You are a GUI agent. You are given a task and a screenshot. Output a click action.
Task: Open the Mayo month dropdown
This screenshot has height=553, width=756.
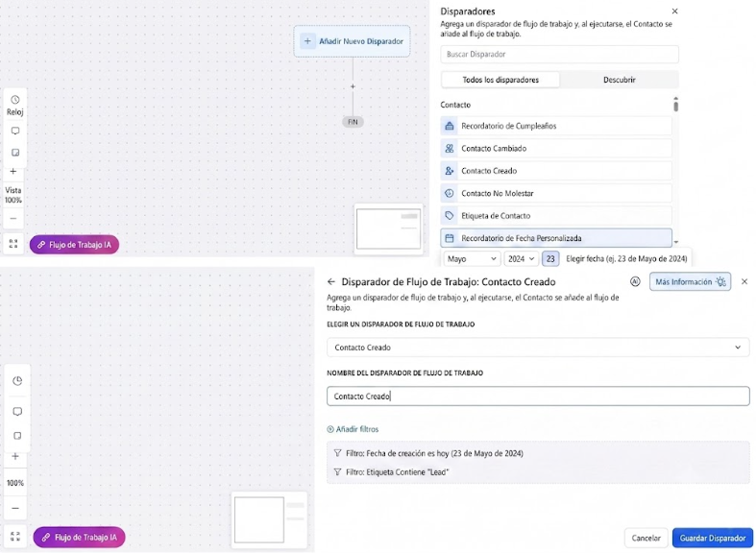472,259
